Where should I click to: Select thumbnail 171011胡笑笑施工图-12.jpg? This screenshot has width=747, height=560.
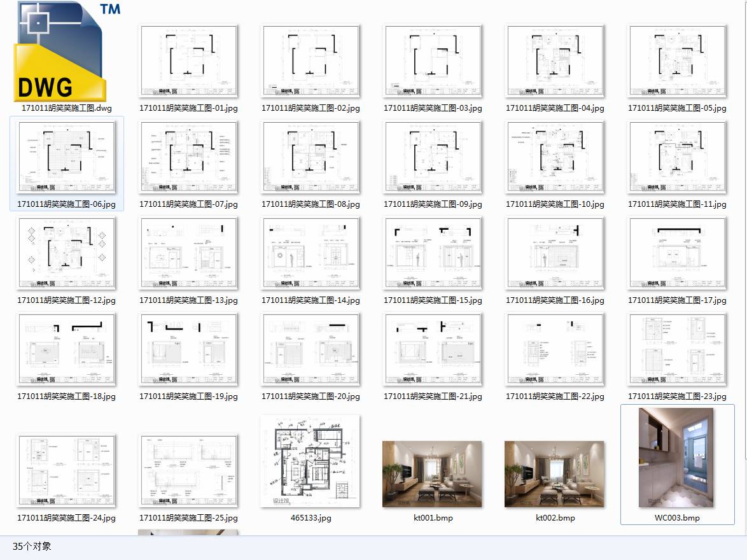66,253
